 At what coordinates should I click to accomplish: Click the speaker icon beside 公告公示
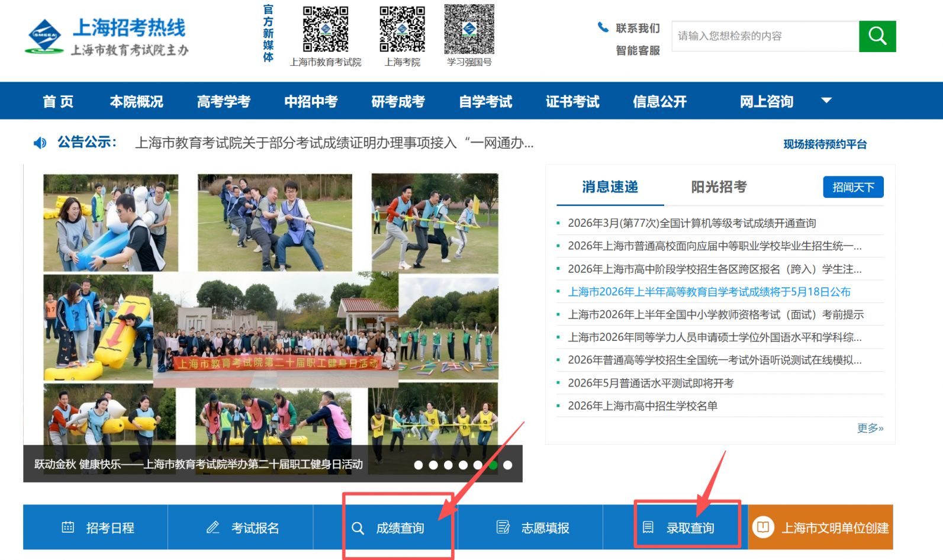40,143
